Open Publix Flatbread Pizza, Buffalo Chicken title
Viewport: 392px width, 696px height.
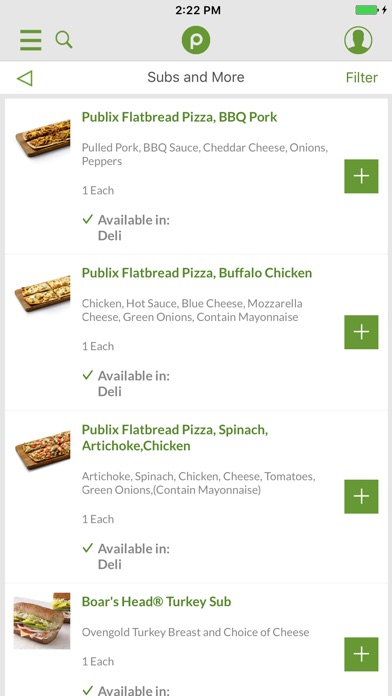(x=197, y=273)
